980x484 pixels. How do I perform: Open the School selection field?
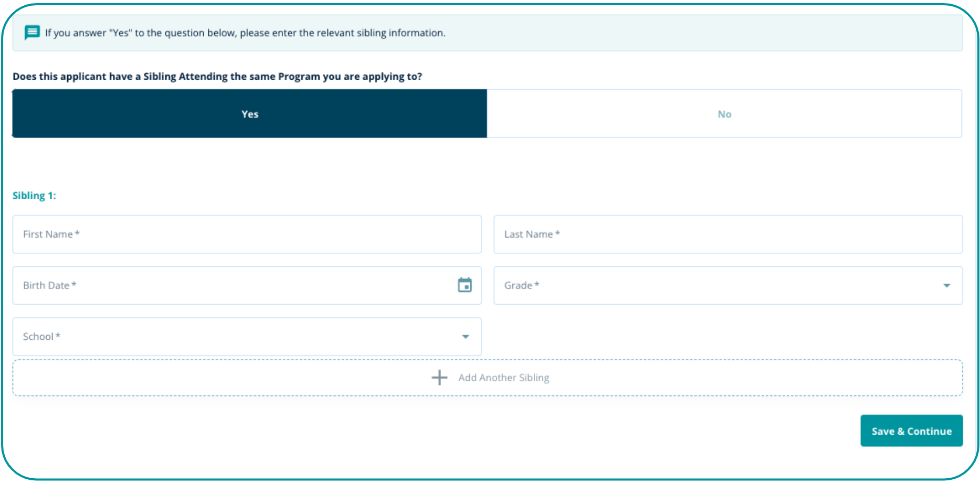click(x=236, y=337)
